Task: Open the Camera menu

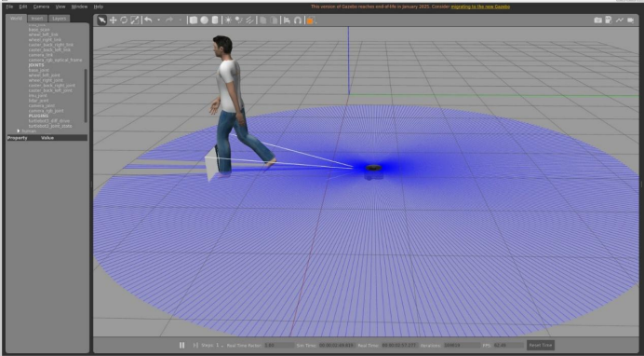Action: click(41, 7)
